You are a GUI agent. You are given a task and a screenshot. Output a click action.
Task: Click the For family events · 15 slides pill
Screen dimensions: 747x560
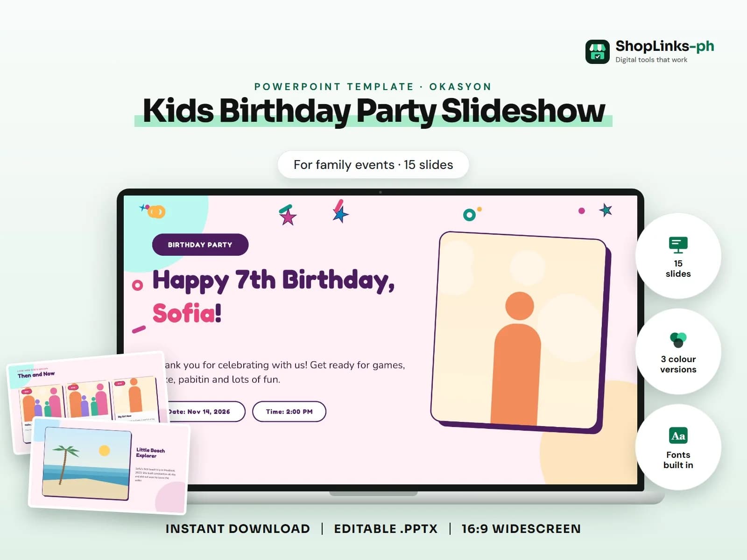pyautogui.click(x=373, y=165)
